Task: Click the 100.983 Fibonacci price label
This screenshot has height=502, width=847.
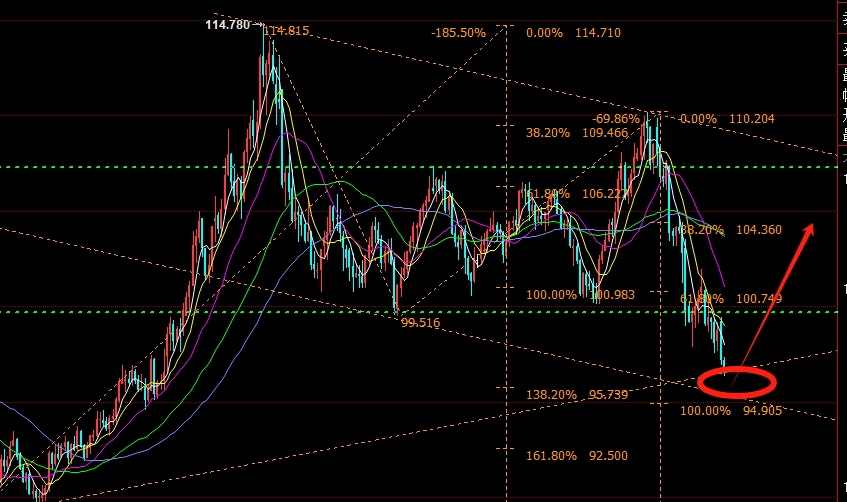Action: (612, 295)
